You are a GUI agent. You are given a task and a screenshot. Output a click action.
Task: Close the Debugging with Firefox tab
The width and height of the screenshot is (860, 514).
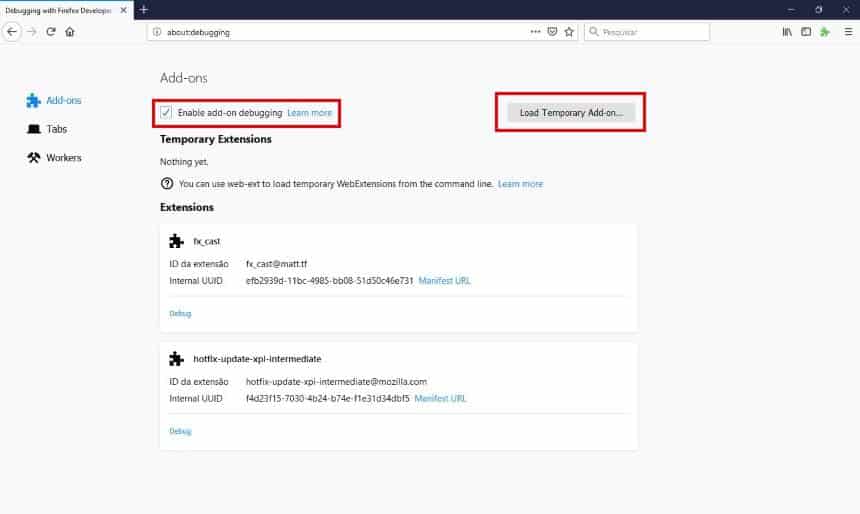pyautogui.click(x=123, y=10)
